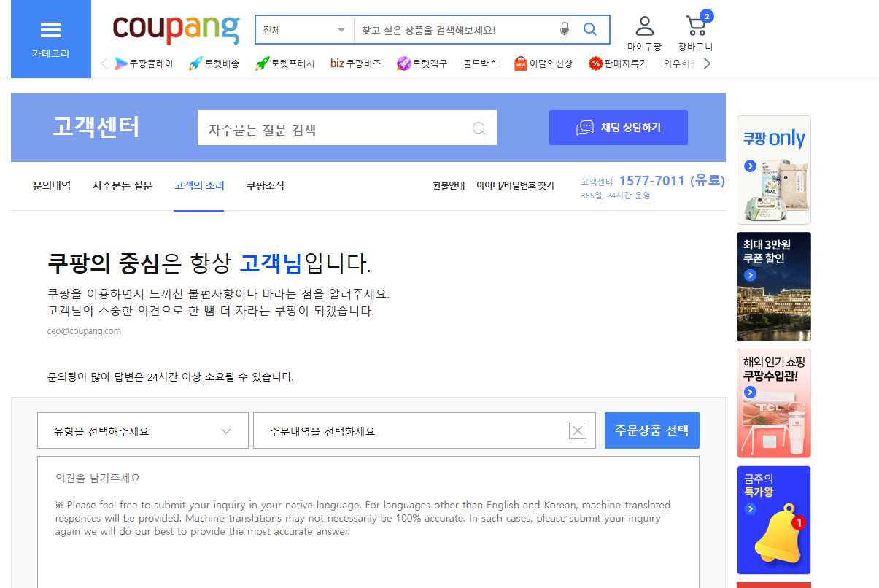The width and height of the screenshot is (879, 588).
Task: Open 마이쿠팡 profile icon
Action: (644, 34)
